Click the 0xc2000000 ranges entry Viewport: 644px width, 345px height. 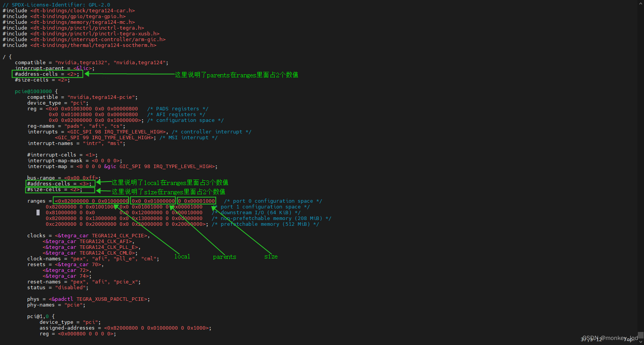coord(127,224)
